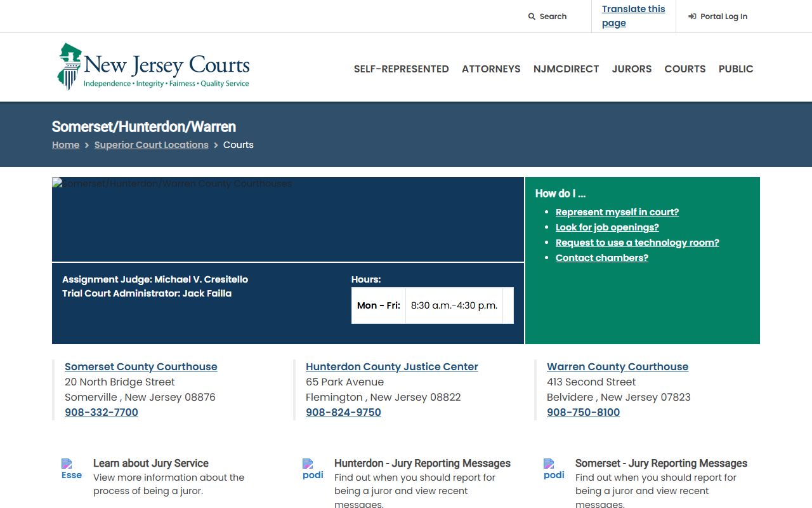Click the 'Somerset/Hunterdon/Warren' page title
812x508 pixels.
[144, 126]
